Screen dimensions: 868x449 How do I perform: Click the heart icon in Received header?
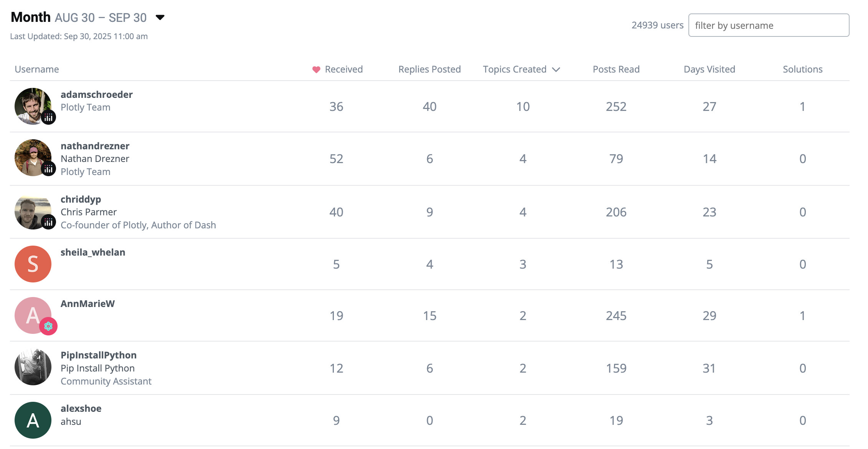316,69
